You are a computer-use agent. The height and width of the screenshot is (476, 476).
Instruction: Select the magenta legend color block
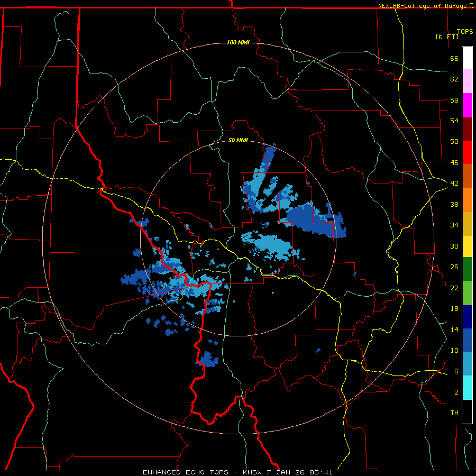[x=467, y=105]
